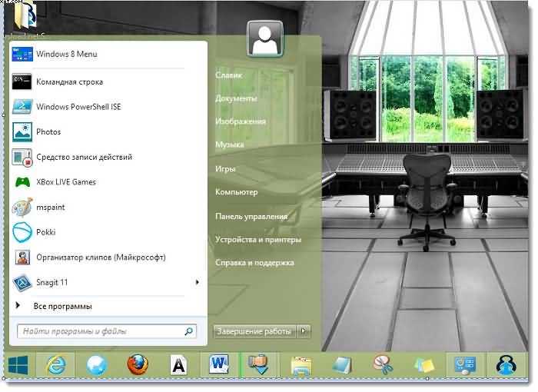Image resolution: width=538 pixels, height=392 pixels.
Task: Open Windows PowerShell ISE icon
Action: coord(22,107)
